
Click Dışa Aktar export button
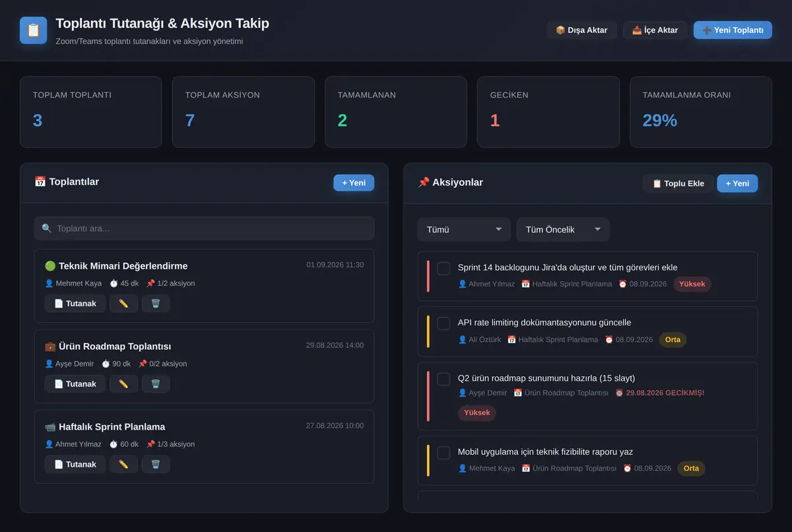[581, 30]
